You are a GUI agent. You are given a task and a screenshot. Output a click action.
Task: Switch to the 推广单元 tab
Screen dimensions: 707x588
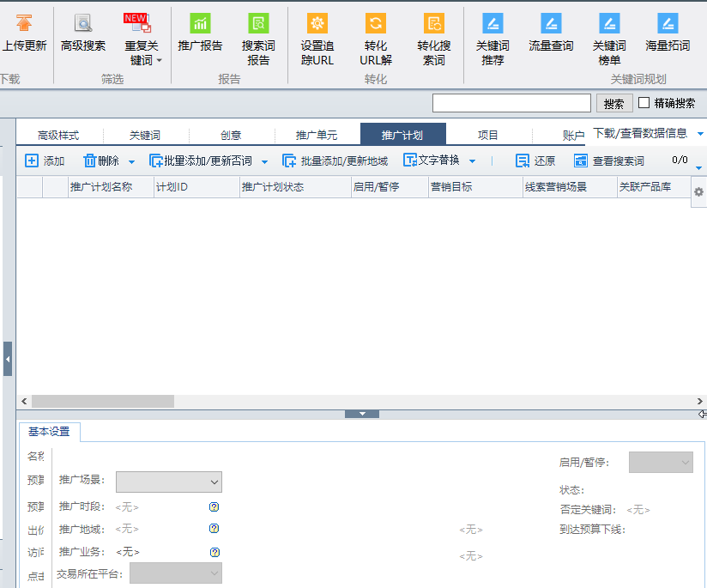[x=317, y=135]
